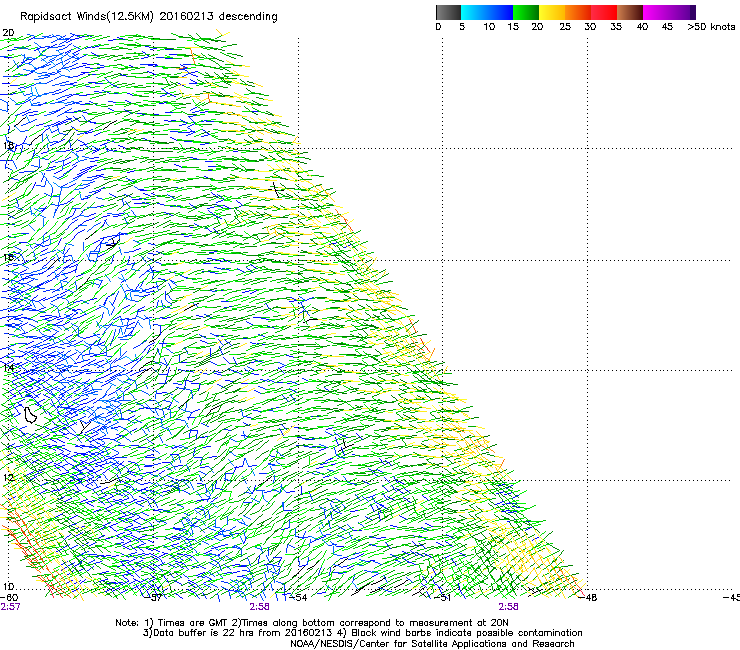The image size is (740, 650).
Task: Click the '2:58' time label nearest -48
Action: (508, 607)
